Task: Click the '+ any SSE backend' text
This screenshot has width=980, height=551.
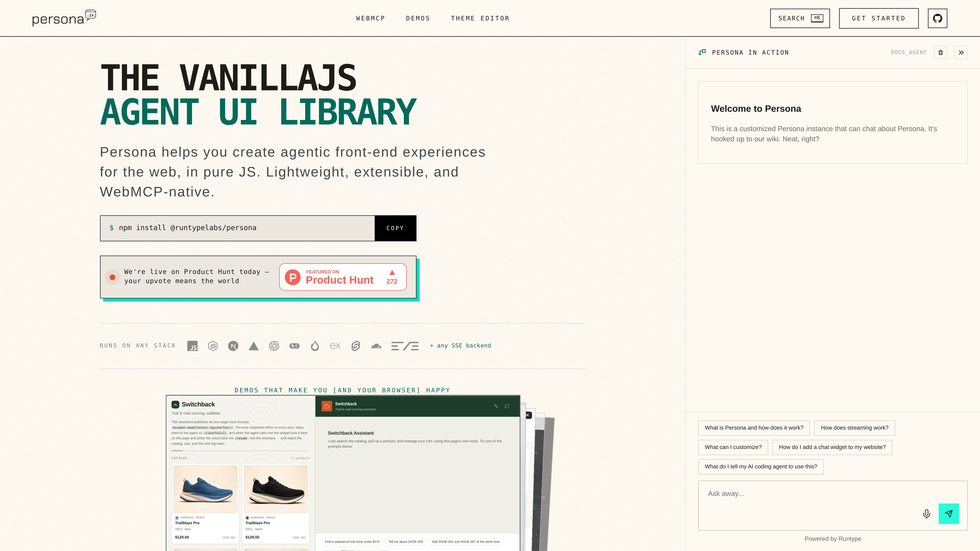Action: (460, 346)
